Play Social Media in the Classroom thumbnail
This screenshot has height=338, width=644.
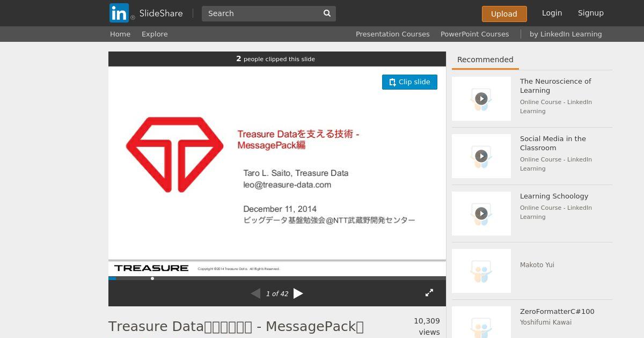coord(481,156)
